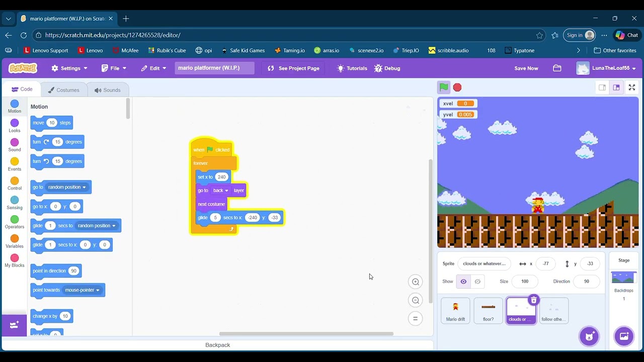Switch to the Code tab
This screenshot has width=644, height=362.
tap(22, 89)
